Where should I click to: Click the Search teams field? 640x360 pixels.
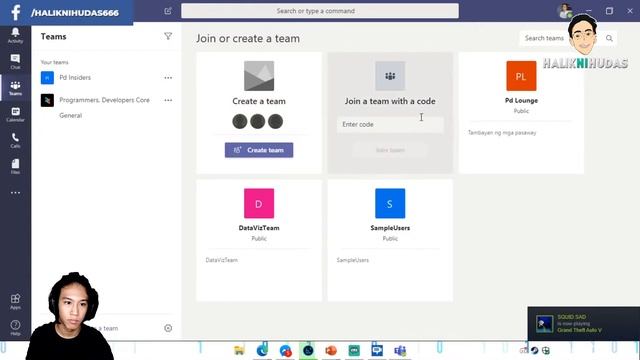click(563, 38)
